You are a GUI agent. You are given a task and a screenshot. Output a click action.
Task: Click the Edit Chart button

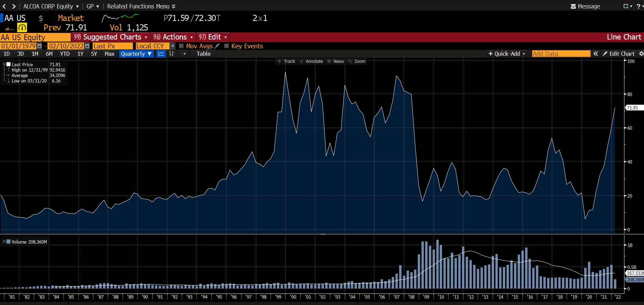[x=619, y=54]
